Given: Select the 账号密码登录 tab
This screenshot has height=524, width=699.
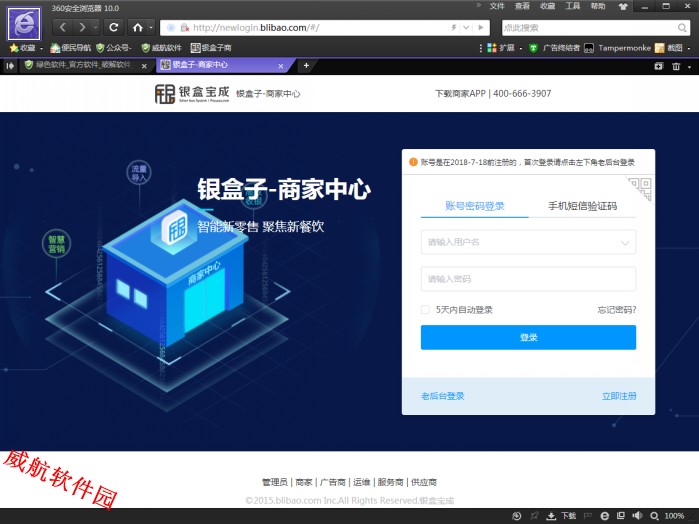Looking at the screenshot, I should pos(475,206).
